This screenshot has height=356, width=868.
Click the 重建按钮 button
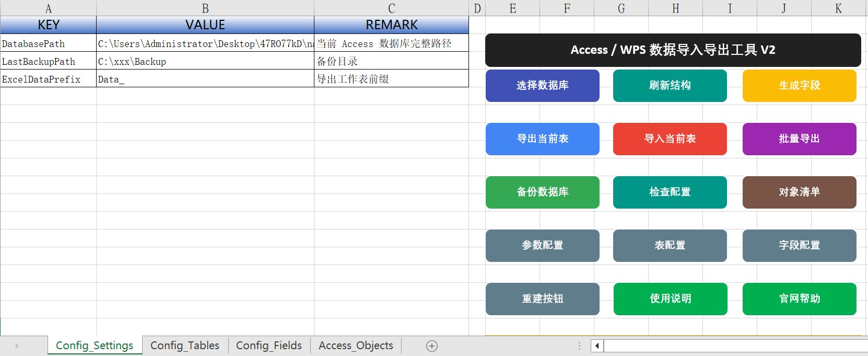coord(542,299)
